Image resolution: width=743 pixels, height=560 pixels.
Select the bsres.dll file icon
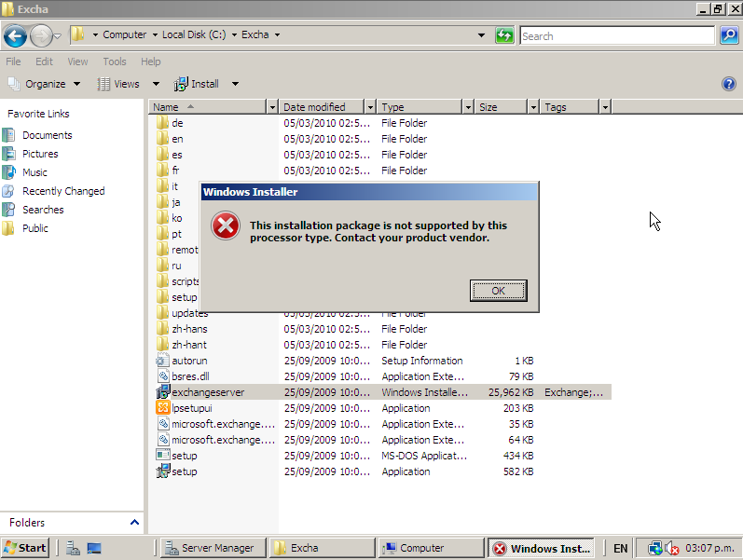click(163, 376)
